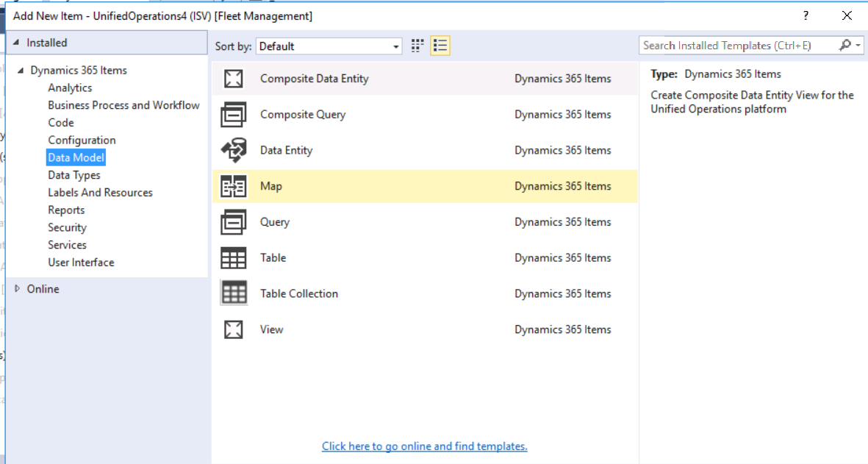
Task: Select the View template icon
Action: pos(233,329)
